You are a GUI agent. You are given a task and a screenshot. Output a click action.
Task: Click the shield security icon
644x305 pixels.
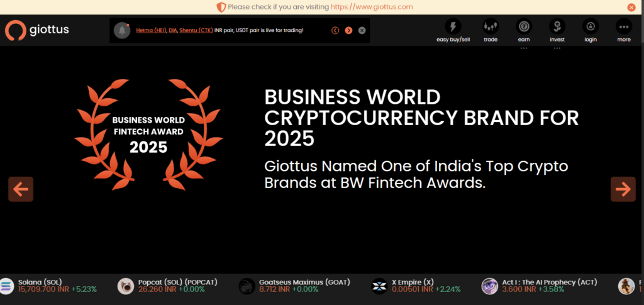[x=221, y=7]
